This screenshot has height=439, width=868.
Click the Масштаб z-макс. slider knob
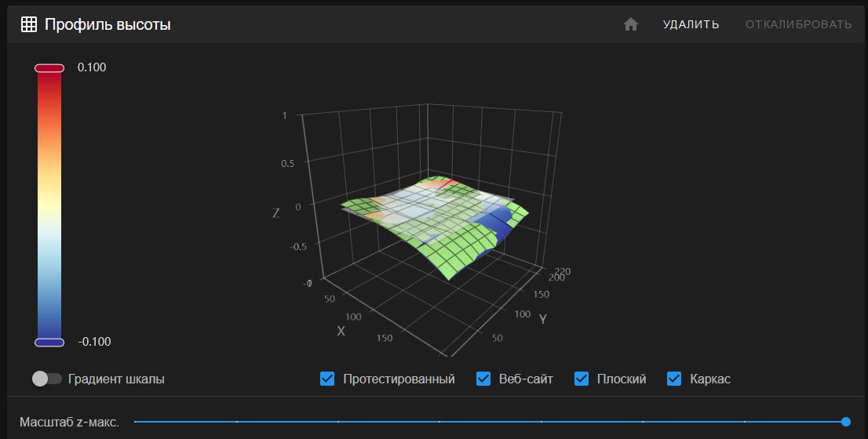point(845,422)
